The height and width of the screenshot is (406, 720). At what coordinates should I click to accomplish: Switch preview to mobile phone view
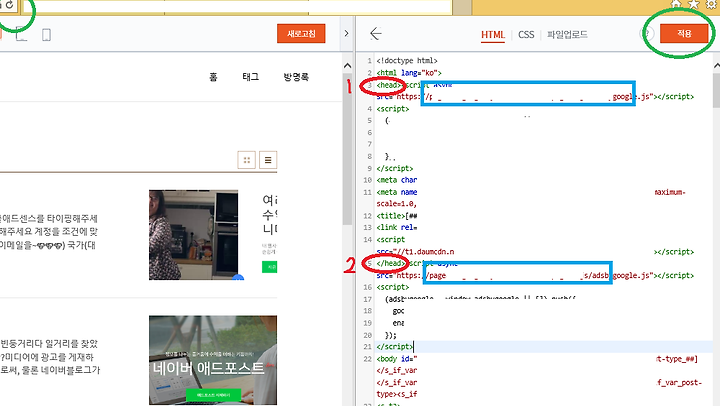(46, 34)
